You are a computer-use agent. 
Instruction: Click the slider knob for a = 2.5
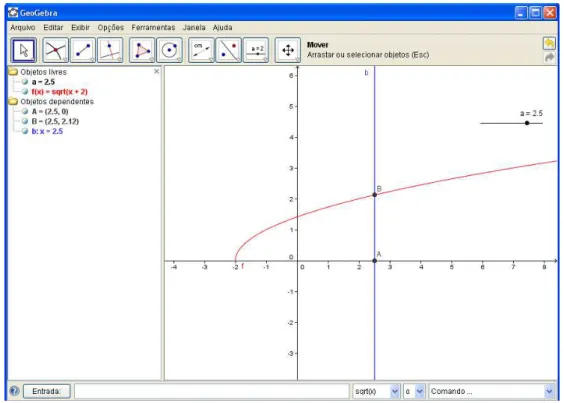[527, 123]
